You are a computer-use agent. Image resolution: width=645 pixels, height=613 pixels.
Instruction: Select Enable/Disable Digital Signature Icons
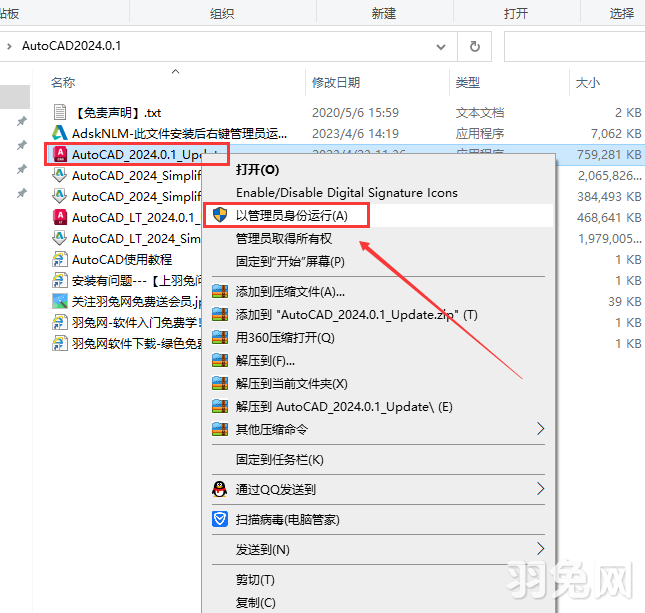pos(347,193)
